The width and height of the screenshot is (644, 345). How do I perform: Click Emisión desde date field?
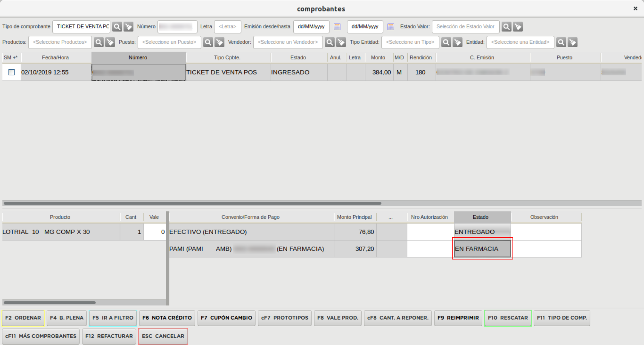coord(311,27)
